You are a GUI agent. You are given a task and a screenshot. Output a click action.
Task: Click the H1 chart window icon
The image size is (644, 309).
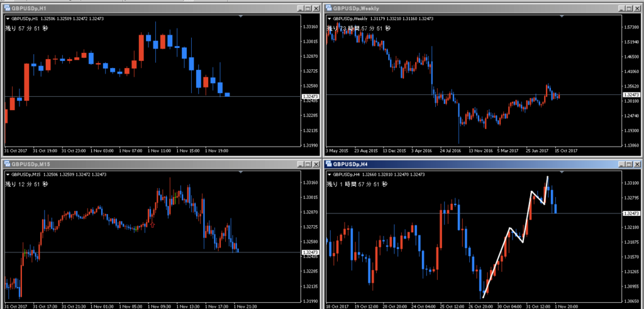click(6, 8)
